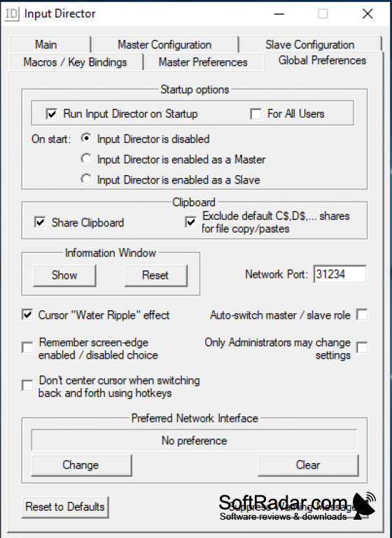Enable Don't center cursor when switching
The height and width of the screenshot is (538, 392).
click(x=27, y=385)
